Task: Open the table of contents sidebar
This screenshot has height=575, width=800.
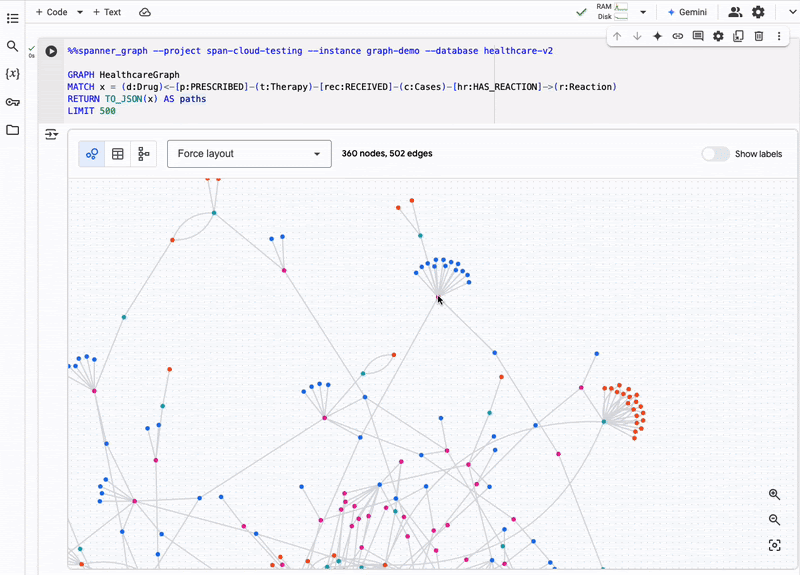Action: pos(13,19)
